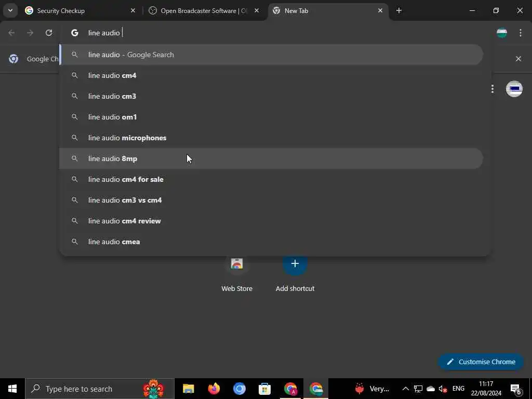Click the active Chrome taskbar icon
This screenshot has height=399, width=532.
click(316, 389)
